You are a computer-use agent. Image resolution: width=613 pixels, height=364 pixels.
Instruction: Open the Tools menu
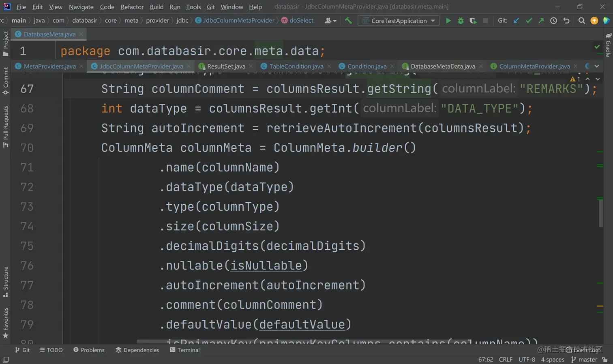coord(193,7)
